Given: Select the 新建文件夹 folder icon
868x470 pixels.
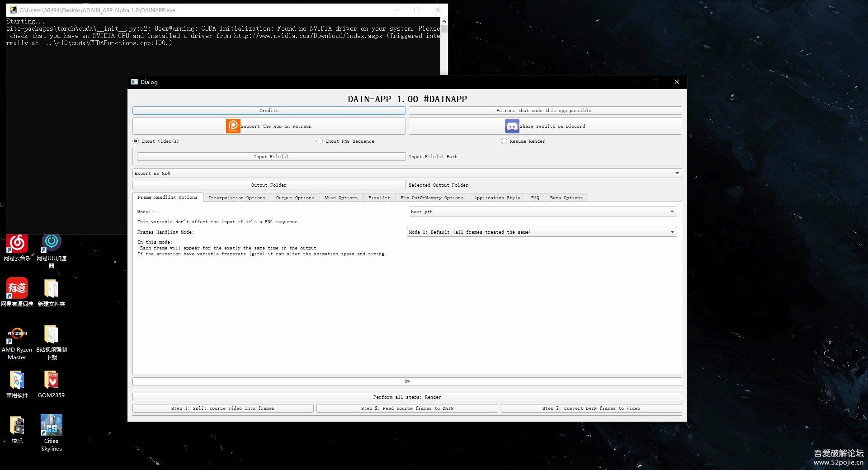Looking at the screenshot, I should tap(52, 292).
